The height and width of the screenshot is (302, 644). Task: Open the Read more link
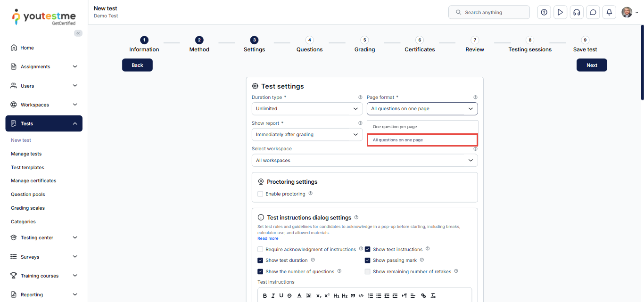point(268,239)
